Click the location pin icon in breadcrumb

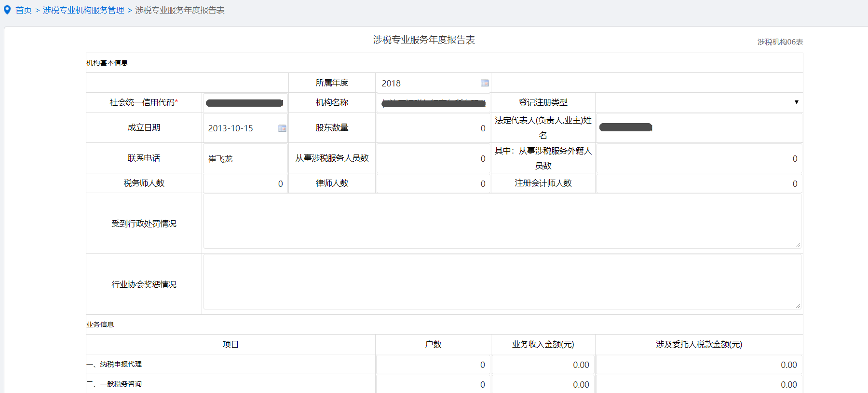pos(7,10)
